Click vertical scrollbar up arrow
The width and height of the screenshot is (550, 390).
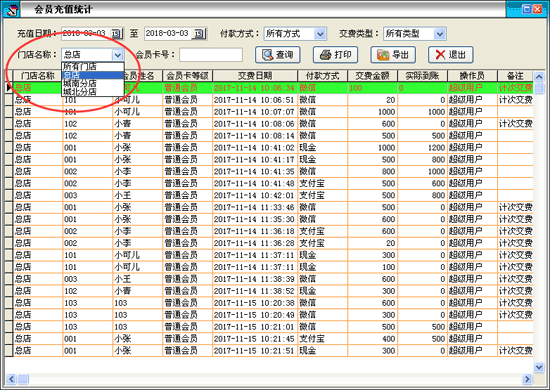(539, 76)
